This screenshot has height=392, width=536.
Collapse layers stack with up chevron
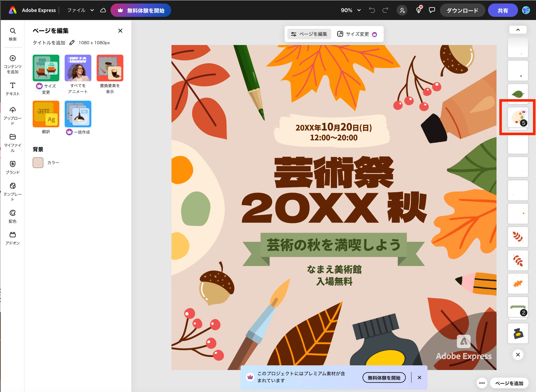coord(518,30)
